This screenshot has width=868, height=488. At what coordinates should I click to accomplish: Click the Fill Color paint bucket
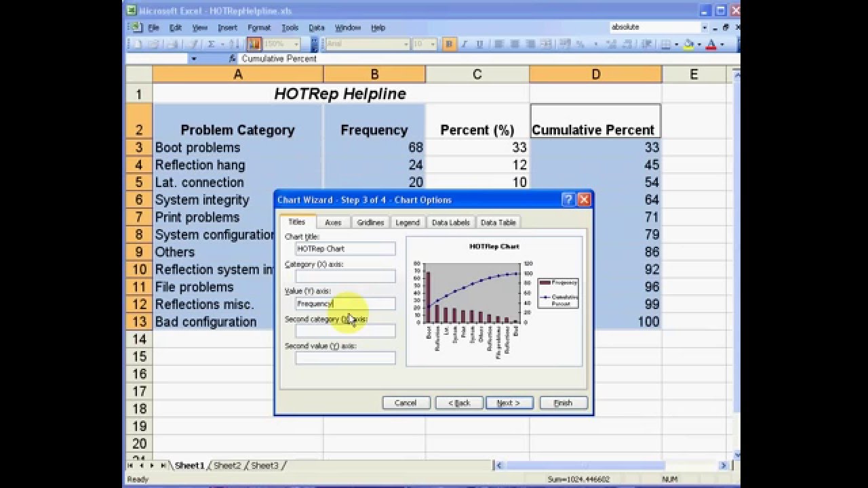coord(688,44)
